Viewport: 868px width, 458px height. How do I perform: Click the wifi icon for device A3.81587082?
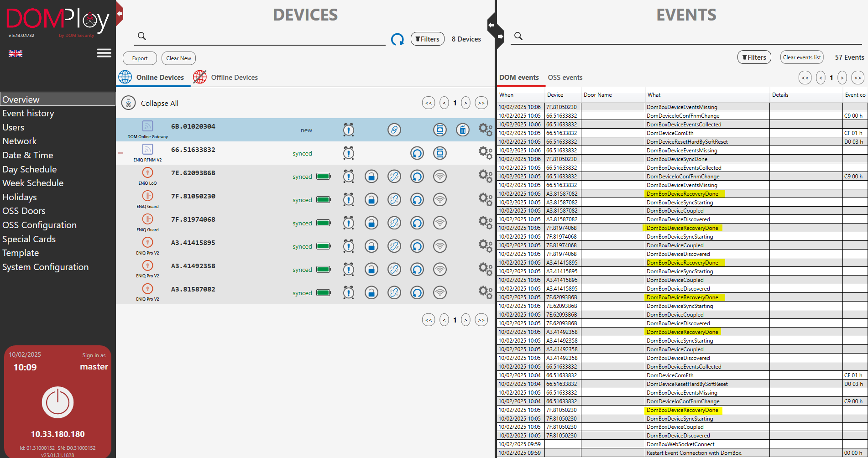point(440,293)
